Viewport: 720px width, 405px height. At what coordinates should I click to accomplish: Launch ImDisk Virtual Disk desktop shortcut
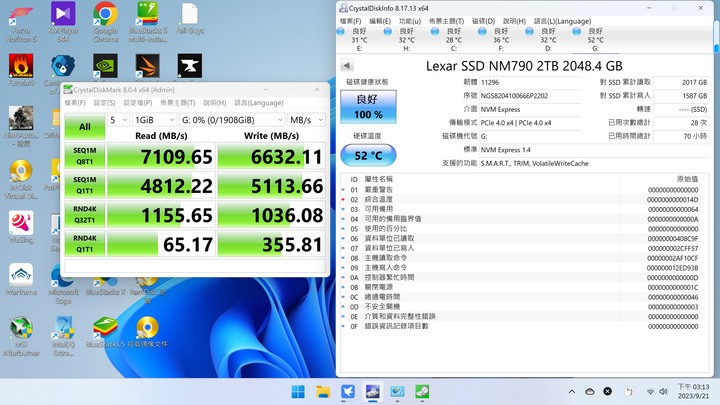click(x=21, y=179)
